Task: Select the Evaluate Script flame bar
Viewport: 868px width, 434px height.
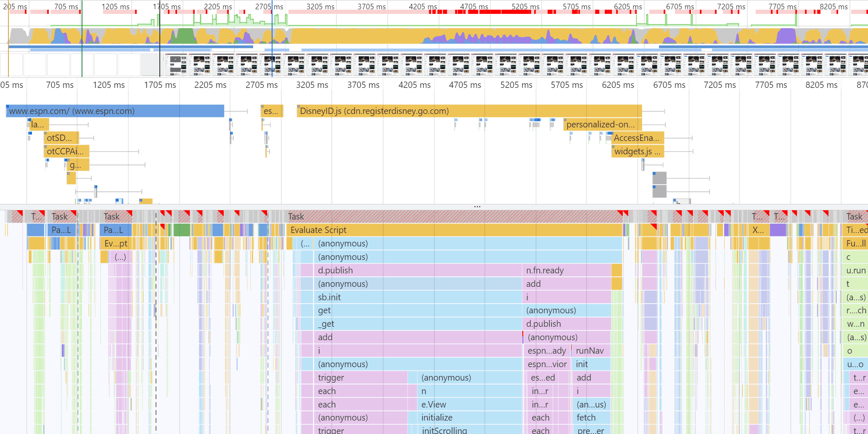Action: pos(454,230)
